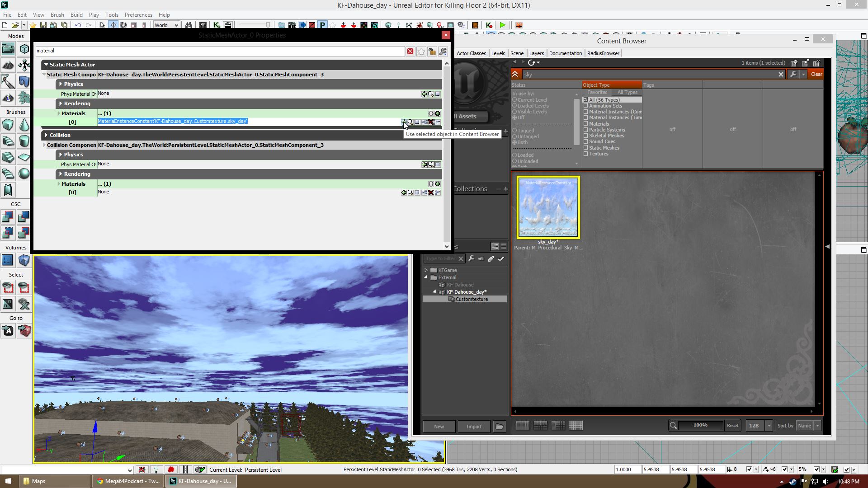Open the package folder icon beside Import
The image size is (868, 488).
[499, 427]
